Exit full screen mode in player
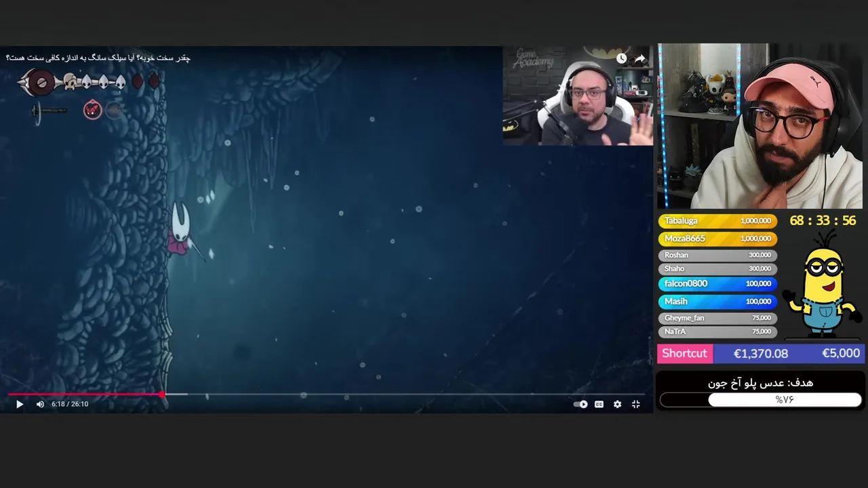 click(x=636, y=404)
